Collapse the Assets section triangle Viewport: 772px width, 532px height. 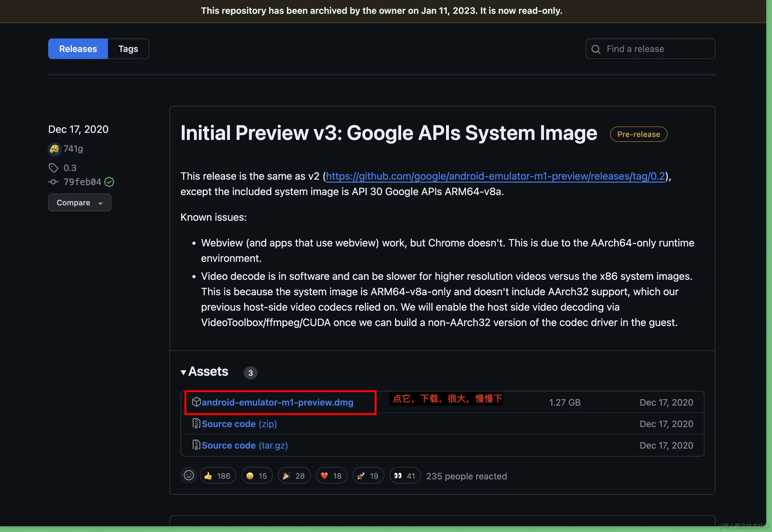183,372
